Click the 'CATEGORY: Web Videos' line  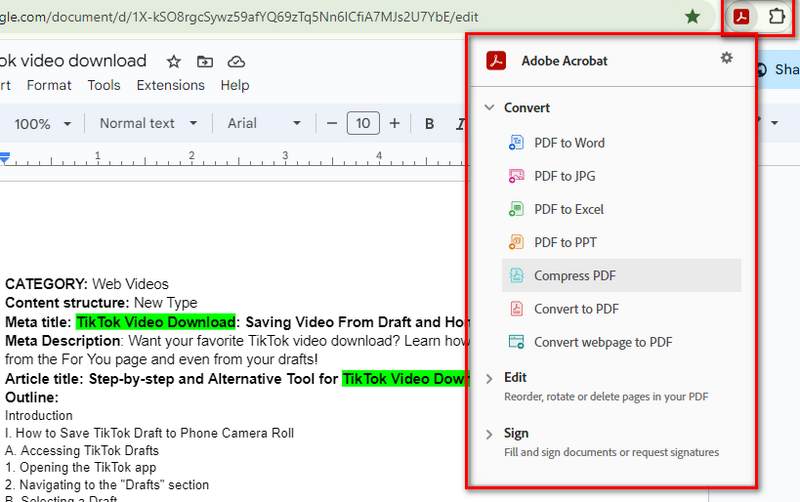pos(87,284)
